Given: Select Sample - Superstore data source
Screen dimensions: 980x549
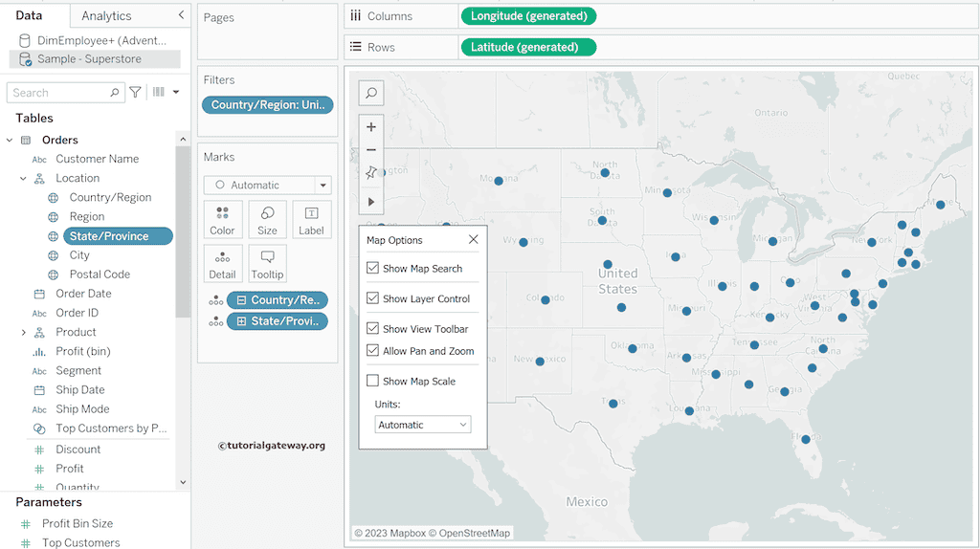Looking at the screenshot, I should (x=89, y=59).
